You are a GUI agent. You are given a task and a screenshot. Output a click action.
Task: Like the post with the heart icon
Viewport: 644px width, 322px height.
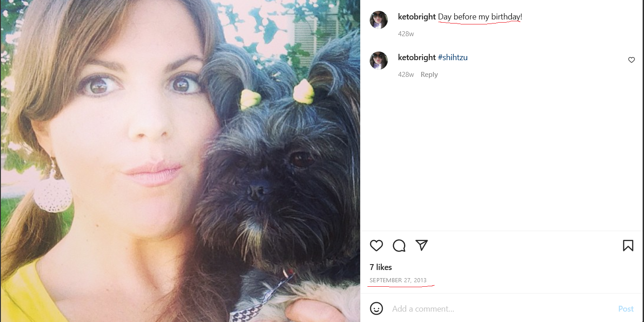point(376,246)
